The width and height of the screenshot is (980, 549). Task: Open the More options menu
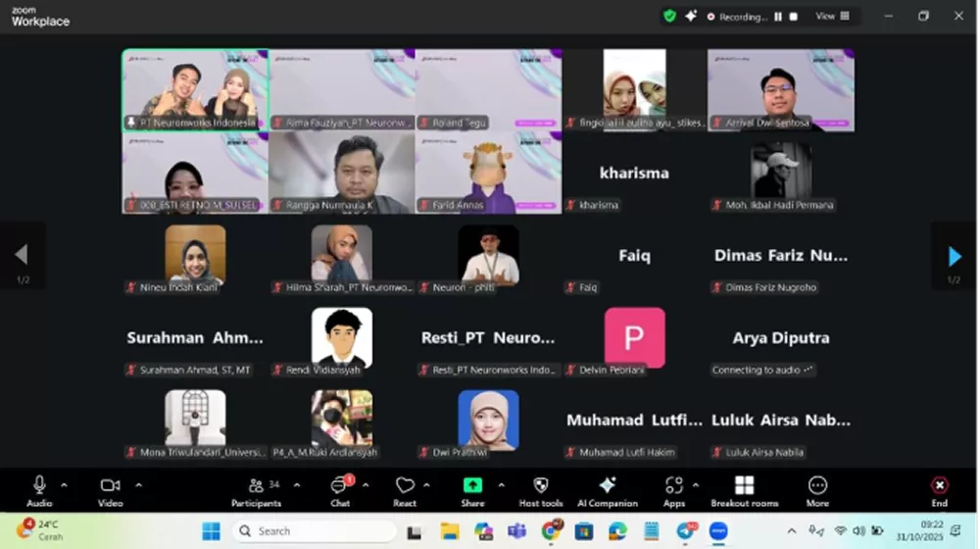click(817, 491)
